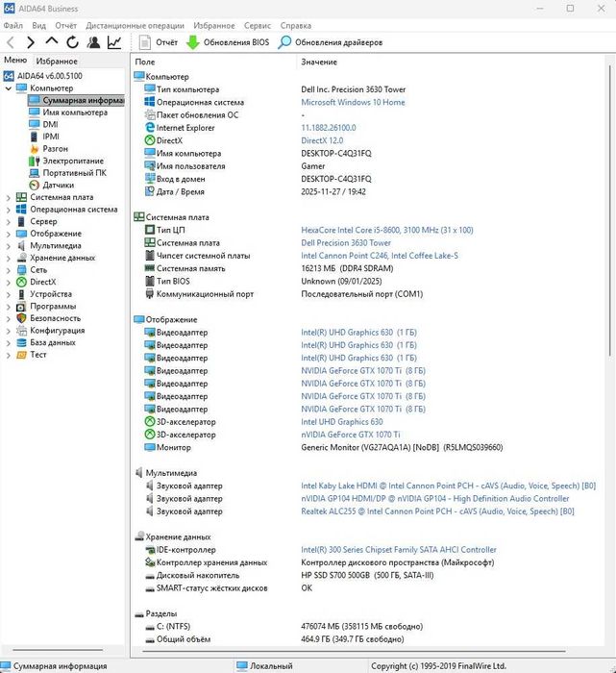Open the Сервис menu
This screenshot has height=673, width=616.
pos(257,25)
